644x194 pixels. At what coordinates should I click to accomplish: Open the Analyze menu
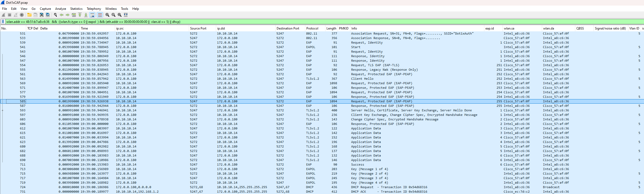(60, 9)
